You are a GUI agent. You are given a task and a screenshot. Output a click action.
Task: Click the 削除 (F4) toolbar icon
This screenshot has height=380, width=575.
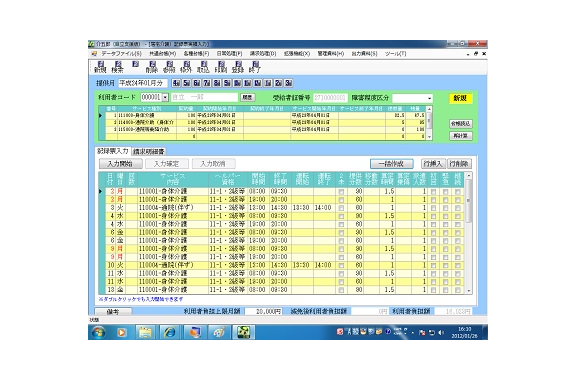[x=152, y=67]
